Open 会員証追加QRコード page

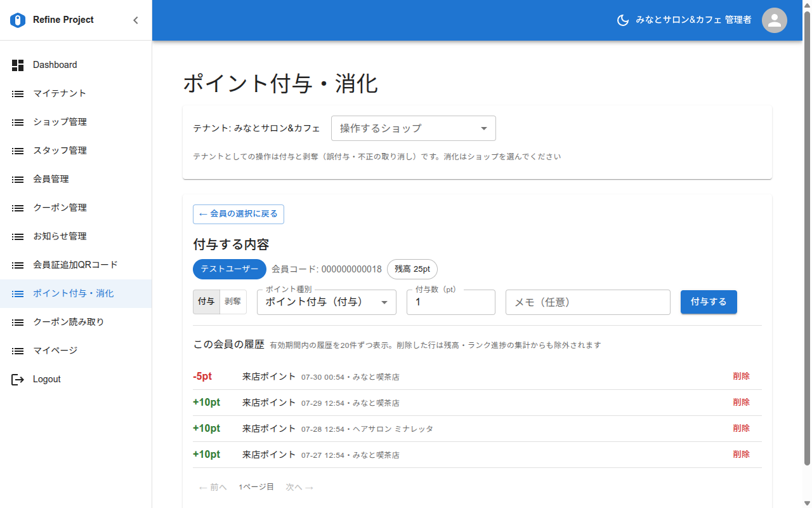pos(75,265)
